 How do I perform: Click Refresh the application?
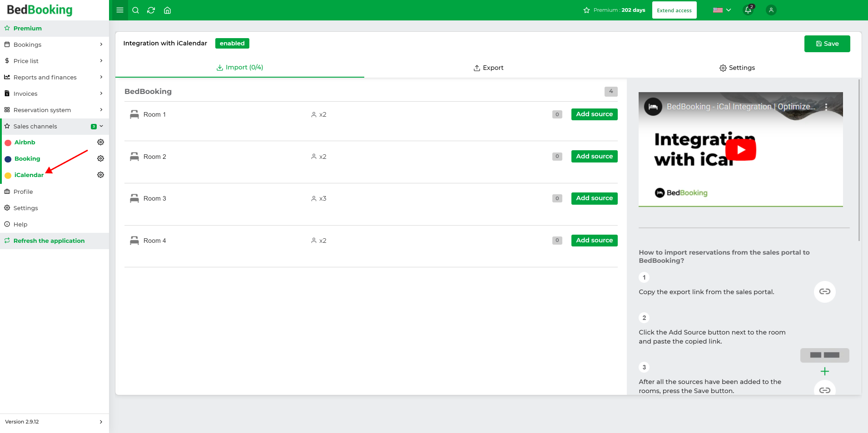(x=55, y=241)
